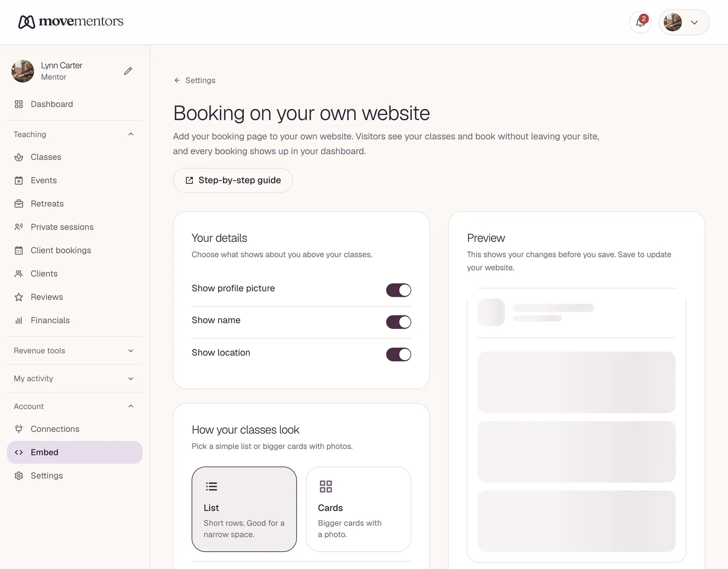Click the Private sessions icon
The height and width of the screenshot is (569, 728).
pyautogui.click(x=19, y=227)
